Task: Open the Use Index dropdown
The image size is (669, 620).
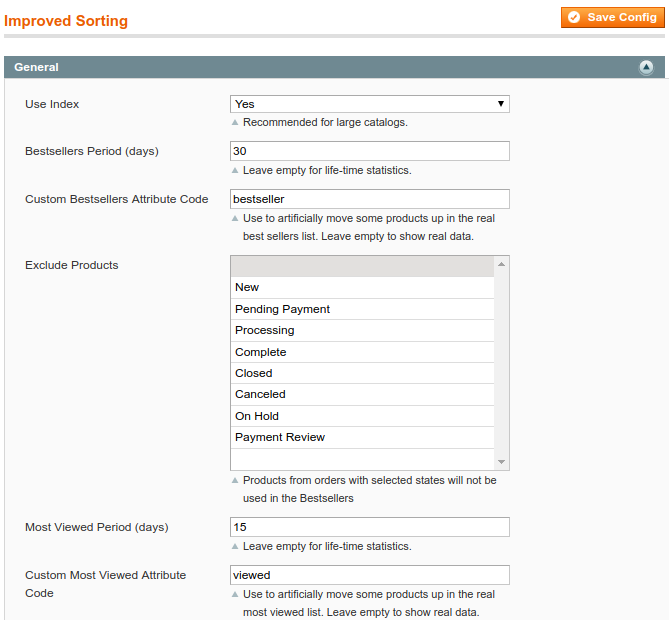Action: coord(370,104)
